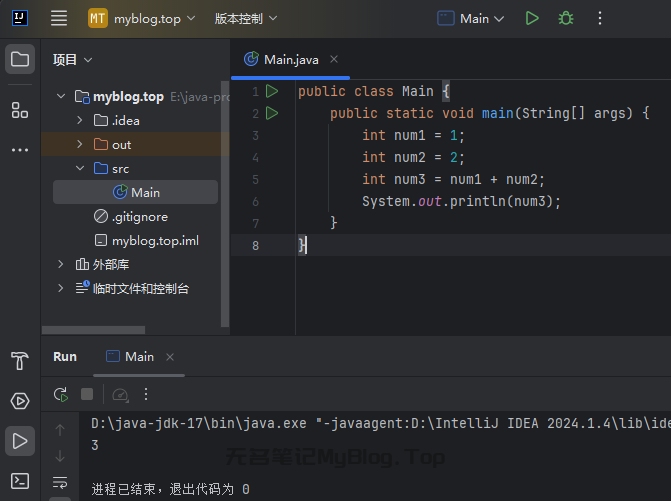The width and height of the screenshot is (671, 501).
Task: Select the out folder row
Action: pos(135,144)
